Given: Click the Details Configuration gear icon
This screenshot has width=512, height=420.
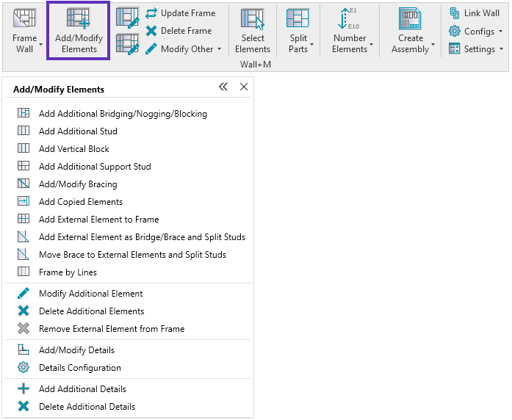Looking at the screenshot, I should [x=24, y=368].
